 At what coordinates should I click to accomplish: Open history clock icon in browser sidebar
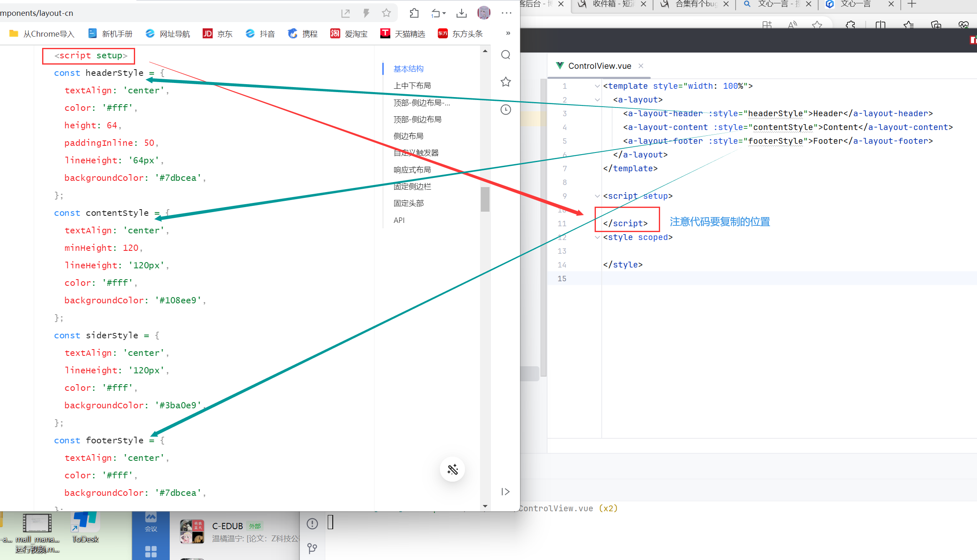pyautogui.click(x=506, y=110)
